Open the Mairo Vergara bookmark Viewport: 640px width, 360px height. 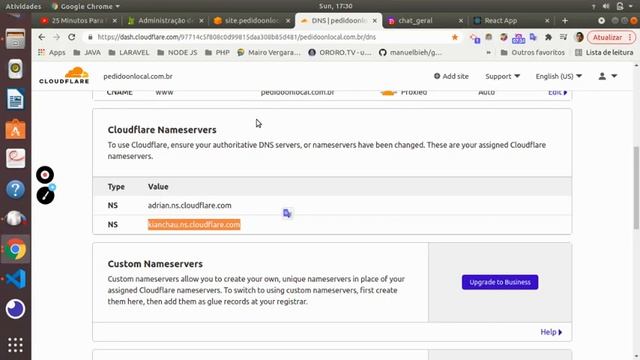(269, 52)
